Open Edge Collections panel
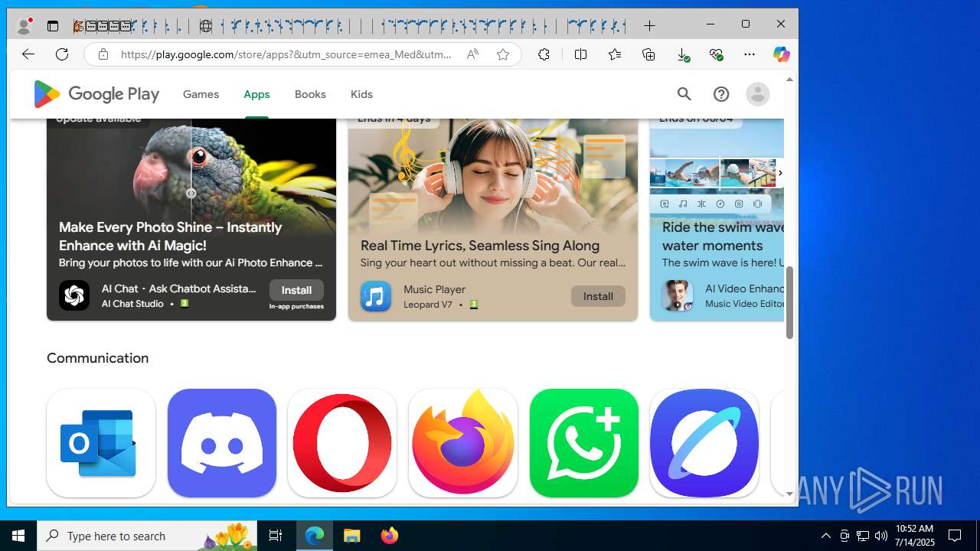980x551 pixels. (648, 54)
